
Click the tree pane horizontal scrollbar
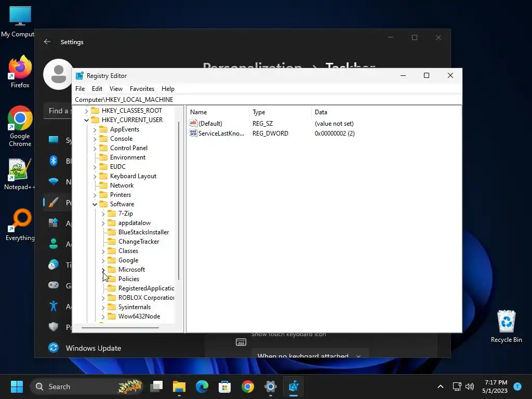click(x=120, y=328)
